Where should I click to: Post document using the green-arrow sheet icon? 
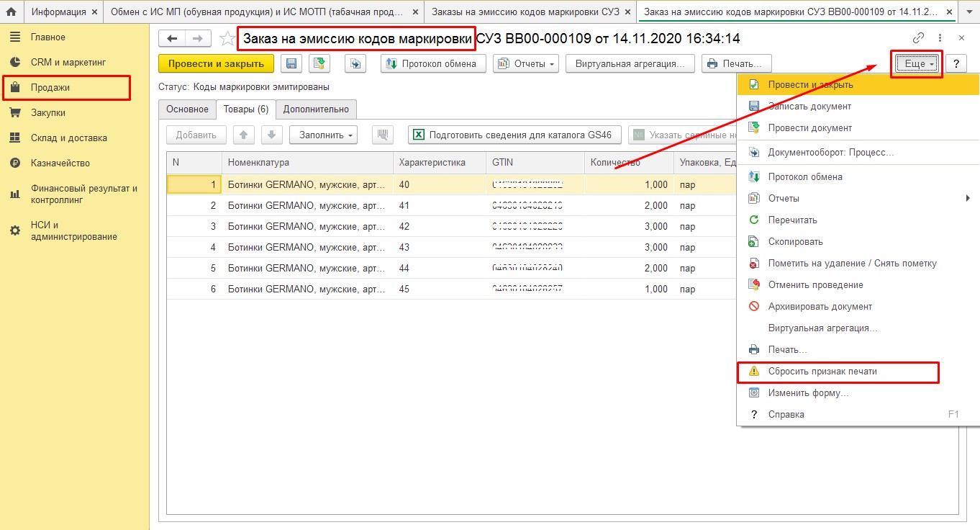(x=319, y=63)
